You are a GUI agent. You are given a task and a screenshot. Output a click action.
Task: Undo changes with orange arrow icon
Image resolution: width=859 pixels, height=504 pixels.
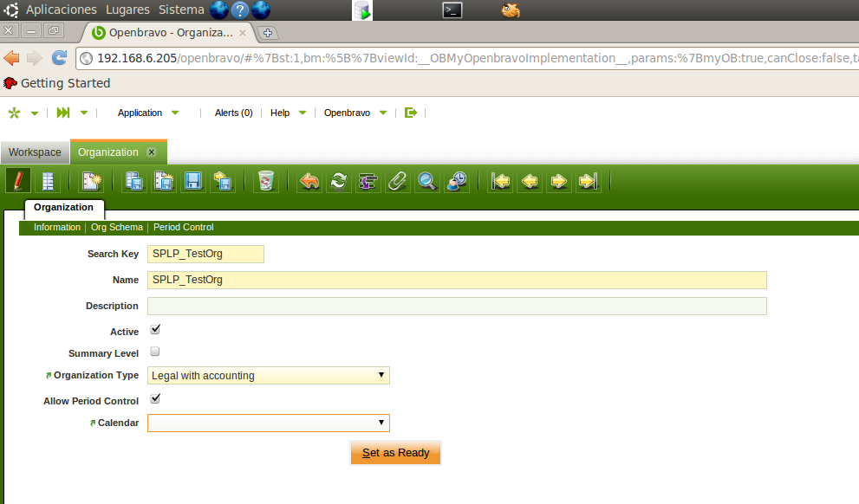309,181
